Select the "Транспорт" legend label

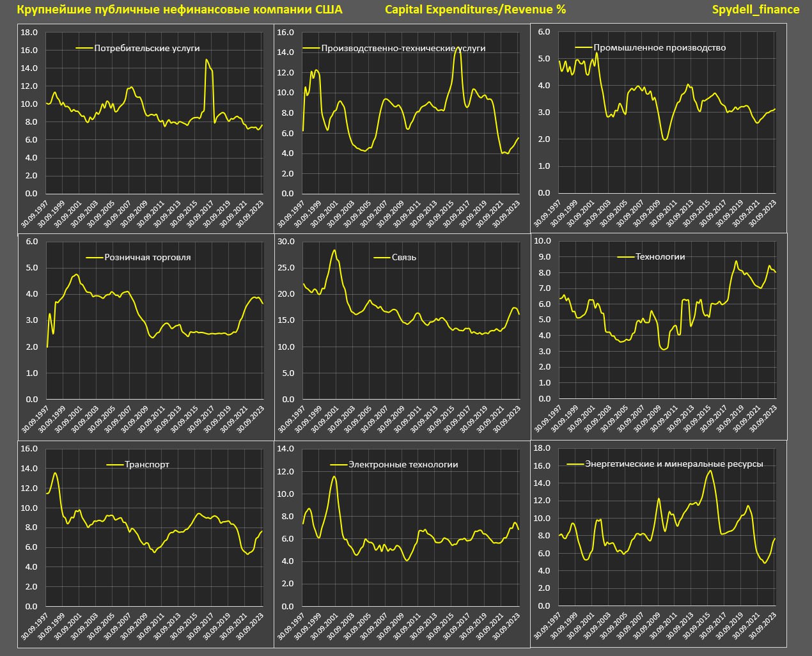pos(148,465)
